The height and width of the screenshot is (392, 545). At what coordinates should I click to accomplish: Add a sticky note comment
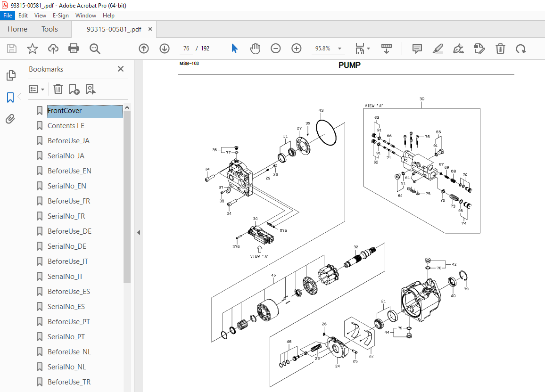(x=417, y=49)
